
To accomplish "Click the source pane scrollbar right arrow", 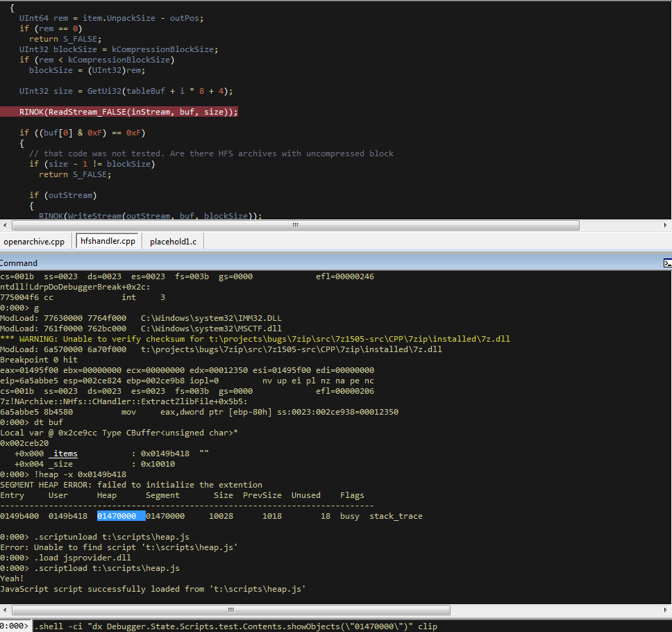I will pos(666,225).
